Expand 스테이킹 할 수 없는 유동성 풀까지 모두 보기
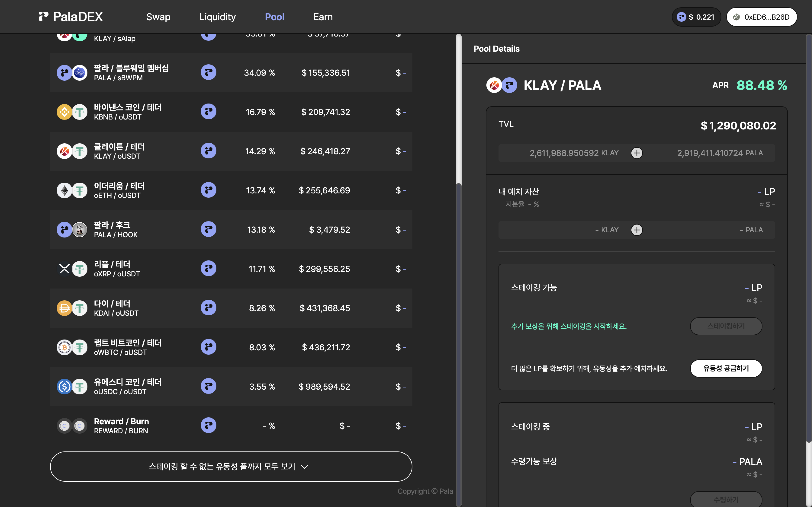Image resolution: width=812 pixels, height=507 pixels. click(231, 466)
